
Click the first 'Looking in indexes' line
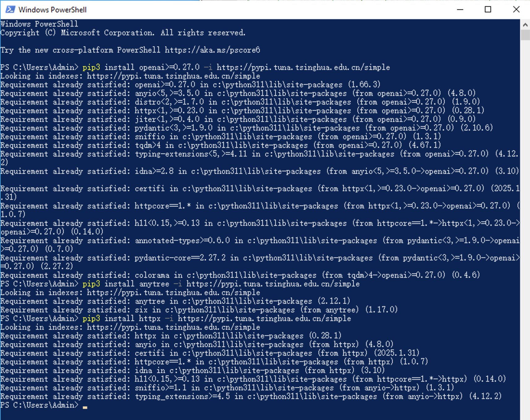130,76
